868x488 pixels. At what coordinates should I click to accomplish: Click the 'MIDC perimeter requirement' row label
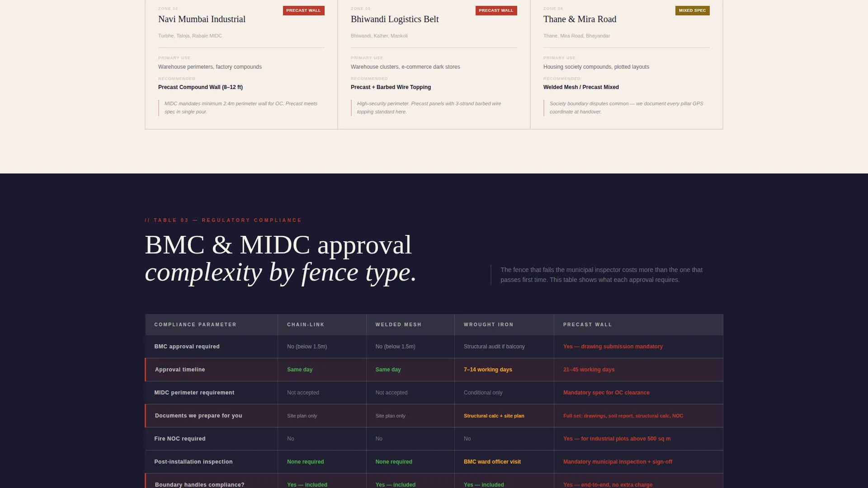tap(194, 393)
